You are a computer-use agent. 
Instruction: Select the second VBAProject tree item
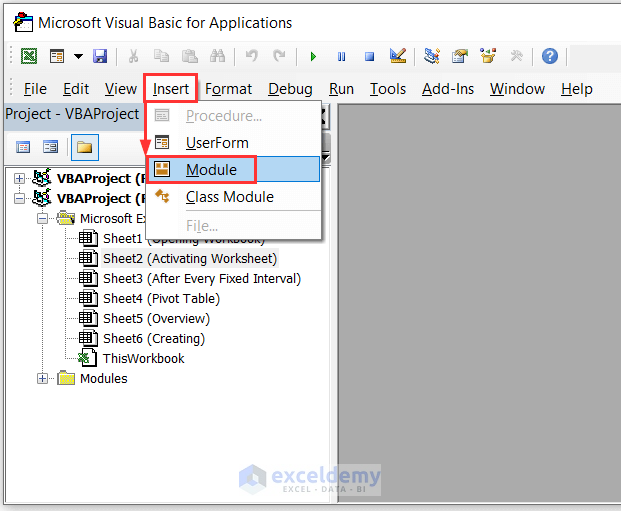[101, 198]
